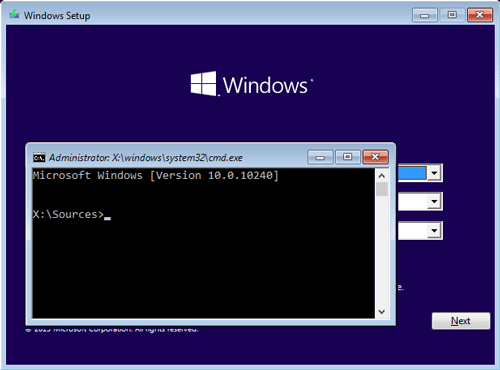Viewport: 500px width, 370px height.
Task: Minimize the Windows Setup window
Action: [x=425, y=15]
